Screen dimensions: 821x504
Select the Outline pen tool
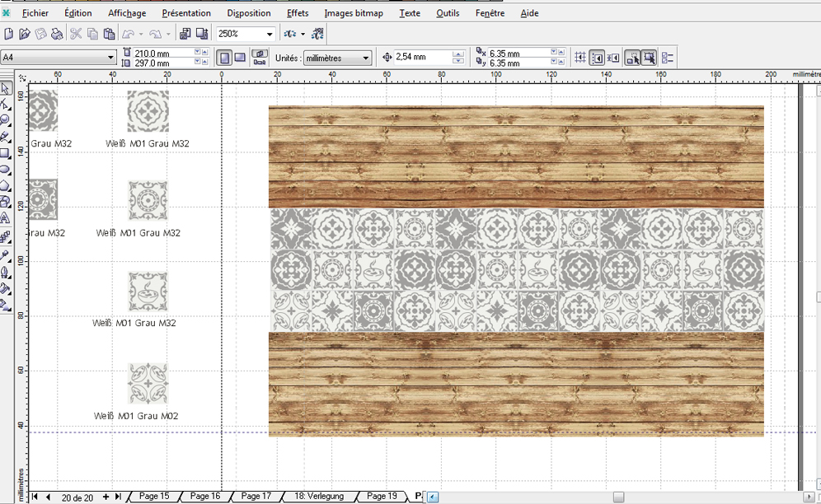coord(5,272)
